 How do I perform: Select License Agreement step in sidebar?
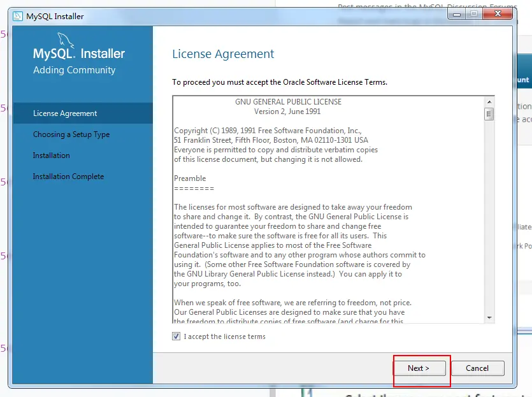point(83,113)
